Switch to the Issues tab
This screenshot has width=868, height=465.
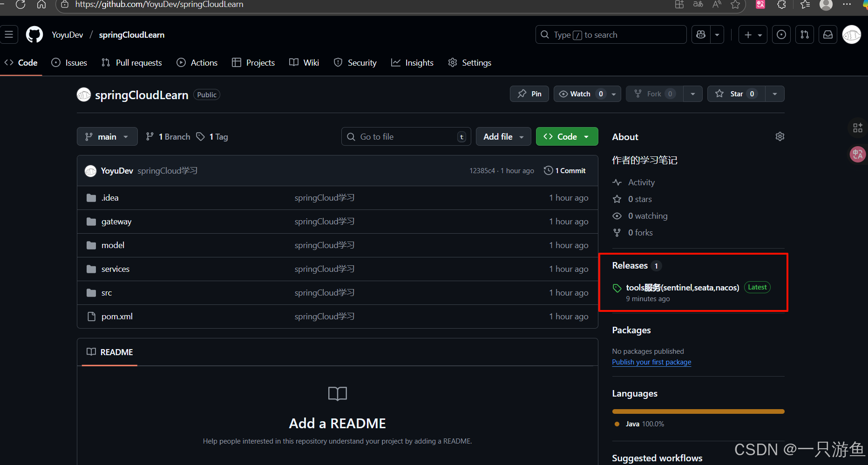point(69,63)
